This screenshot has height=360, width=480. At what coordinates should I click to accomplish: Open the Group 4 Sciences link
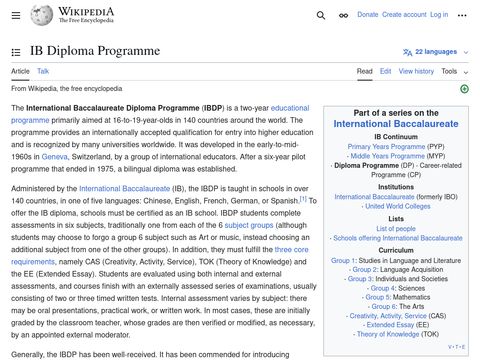tap(383, 288)
